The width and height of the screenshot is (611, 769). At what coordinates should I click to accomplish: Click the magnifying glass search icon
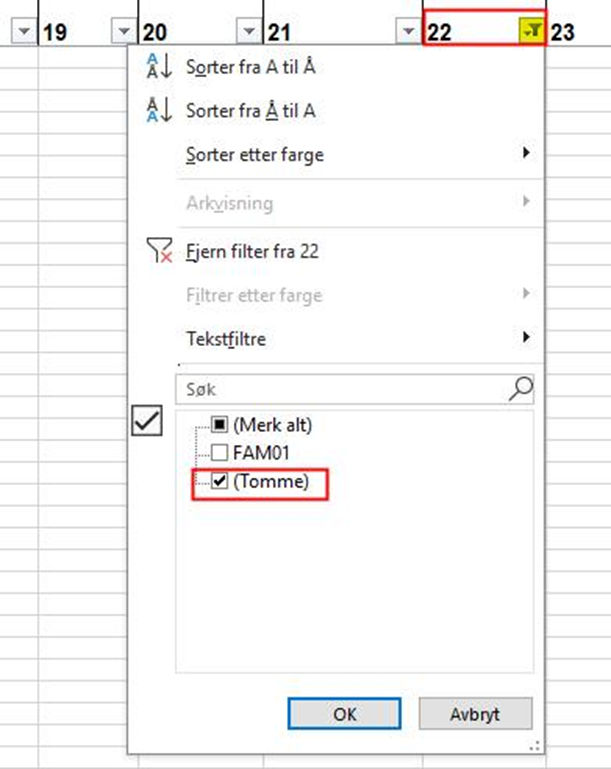coord(520,388)
